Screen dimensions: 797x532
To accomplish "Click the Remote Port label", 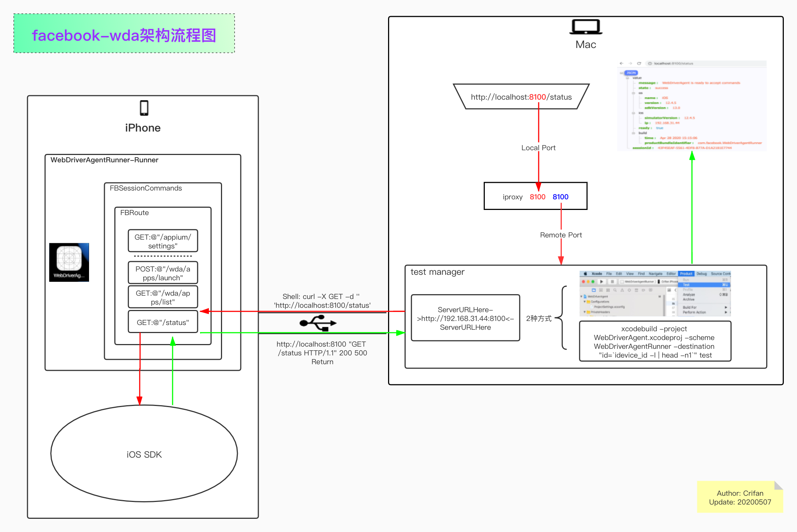I will [x=561, y=235].
